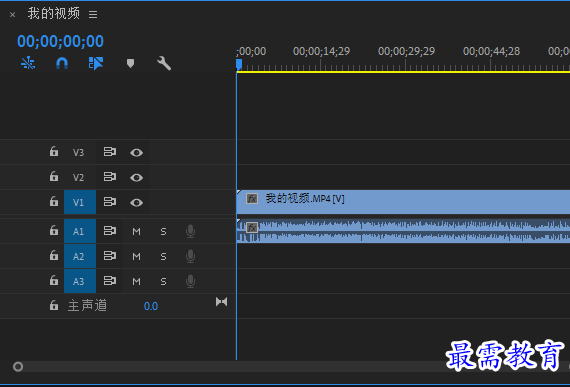Toggle A1 track targeting

click(80, 231)
